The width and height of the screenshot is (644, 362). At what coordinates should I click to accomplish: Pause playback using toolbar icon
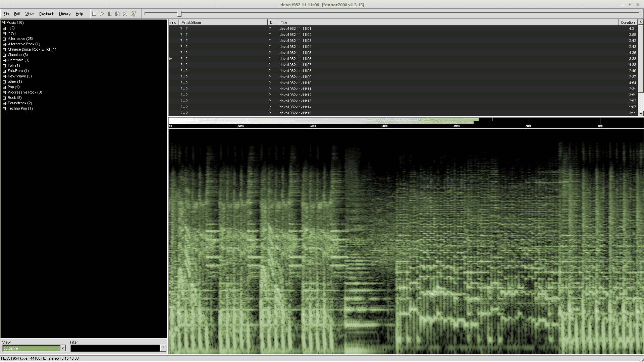pyautogui.click(x=110, y=14)
